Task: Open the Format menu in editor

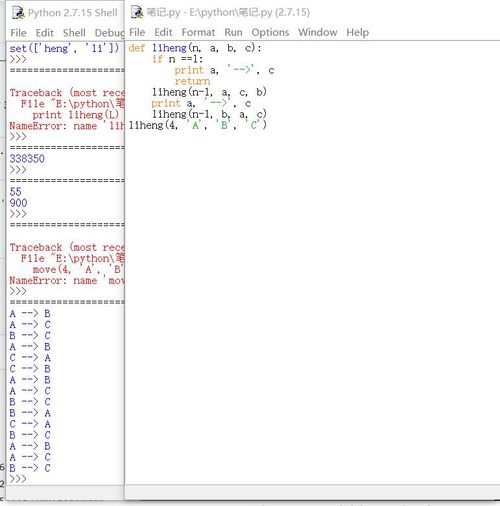Action: (198, 32)
